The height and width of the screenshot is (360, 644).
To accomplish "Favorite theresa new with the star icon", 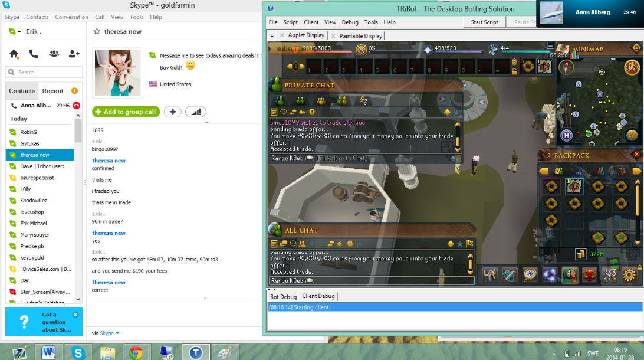I will (97, 31).
